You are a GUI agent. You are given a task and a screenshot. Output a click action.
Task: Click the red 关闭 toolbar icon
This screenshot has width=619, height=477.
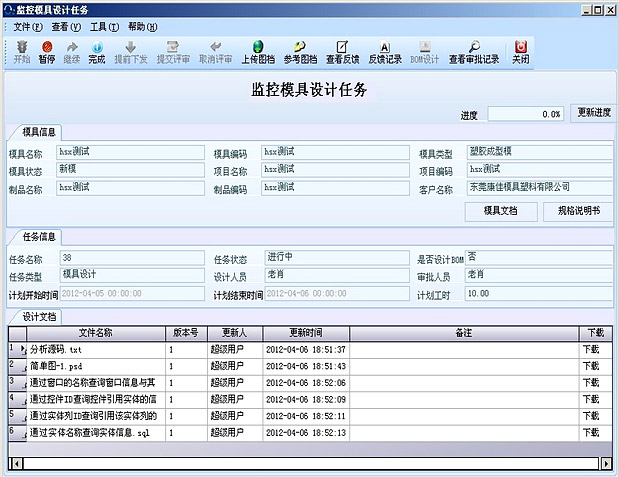point(520,51)
